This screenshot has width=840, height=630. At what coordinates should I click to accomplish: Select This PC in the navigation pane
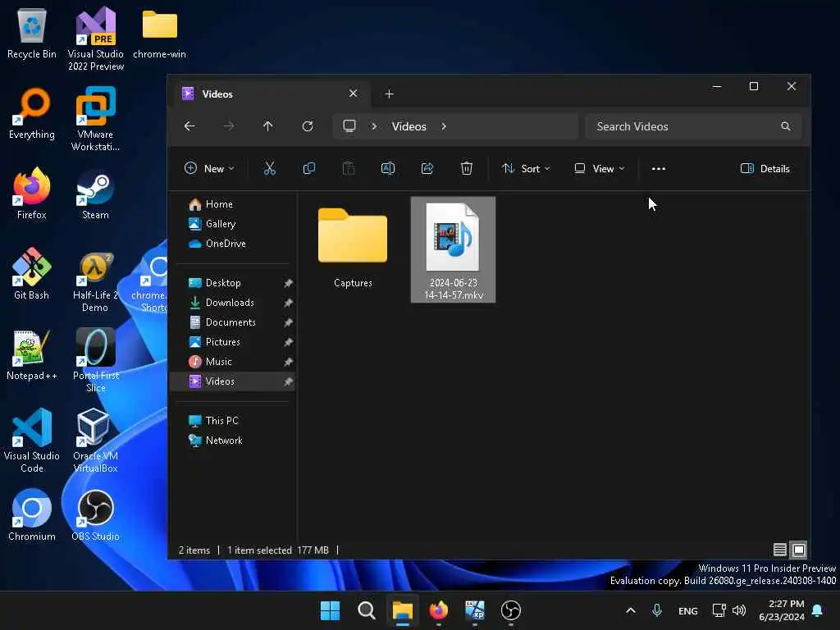tap(233, 421)
